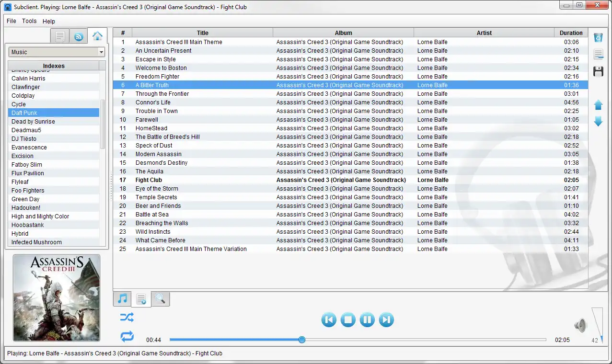Open the magnifier search tab
This screenshot has width=612, height=364.
[160, 299]
